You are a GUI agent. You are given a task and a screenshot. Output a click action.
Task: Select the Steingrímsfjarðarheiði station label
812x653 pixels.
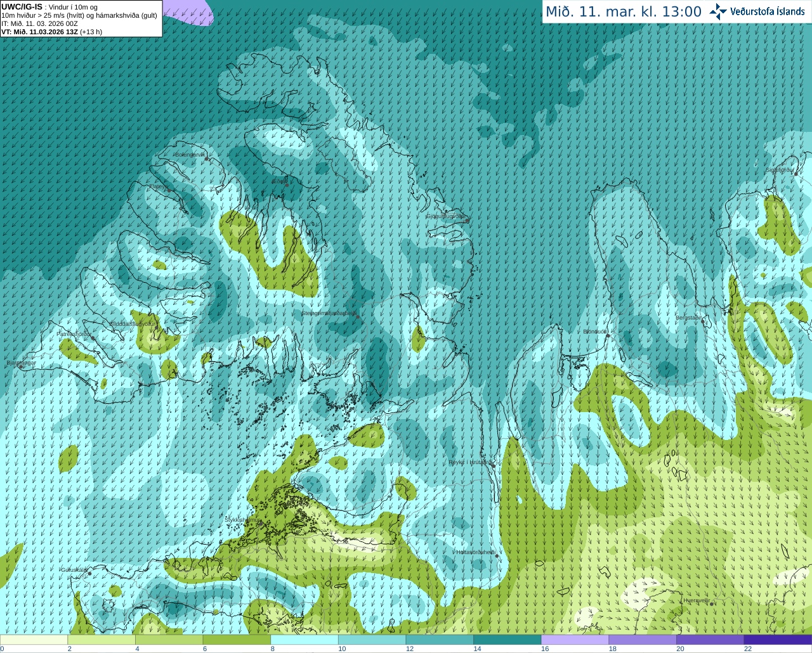pos(328,313)
